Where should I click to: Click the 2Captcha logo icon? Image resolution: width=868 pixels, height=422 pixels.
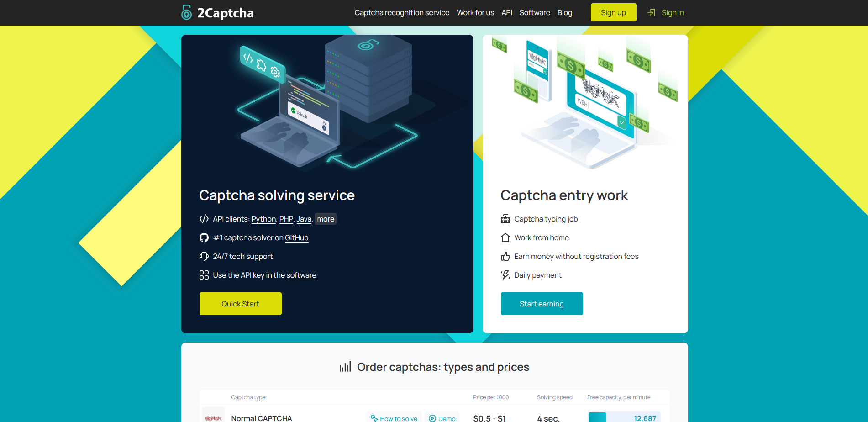point(185,12)
